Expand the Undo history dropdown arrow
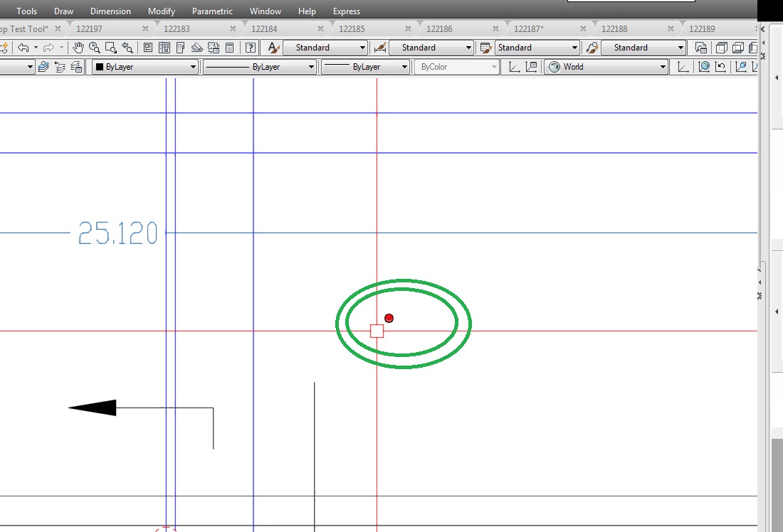Image resolution: width=783 pixels, height=532 pixels. 36,48
